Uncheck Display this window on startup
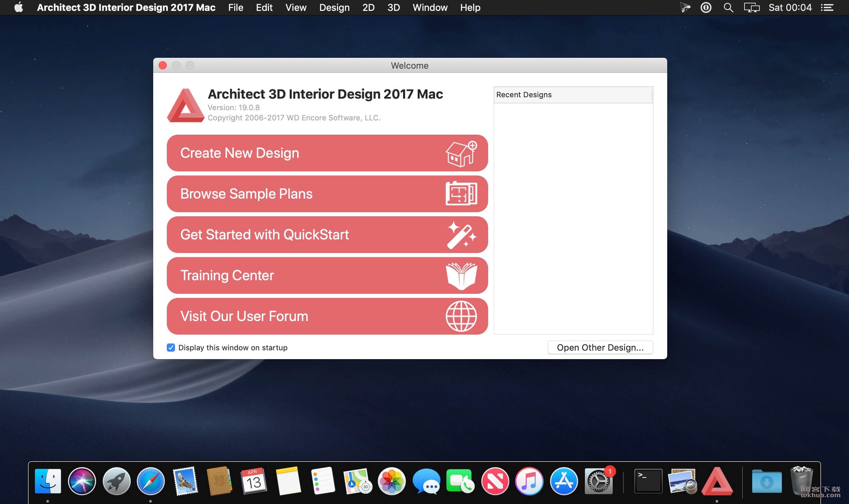The width and height of the screenshot is (849, 504). coord(171,348)
